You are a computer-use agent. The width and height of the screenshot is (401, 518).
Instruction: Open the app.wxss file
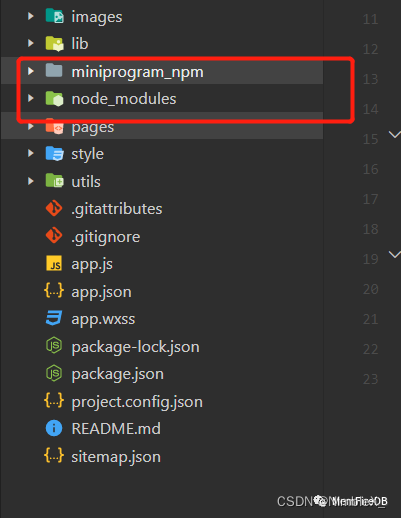pos(103,320)
